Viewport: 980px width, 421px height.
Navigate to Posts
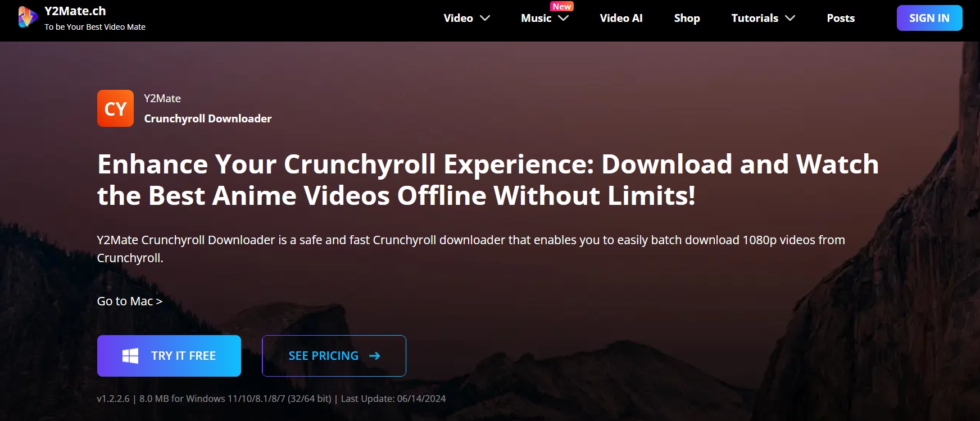pos(841,18)
